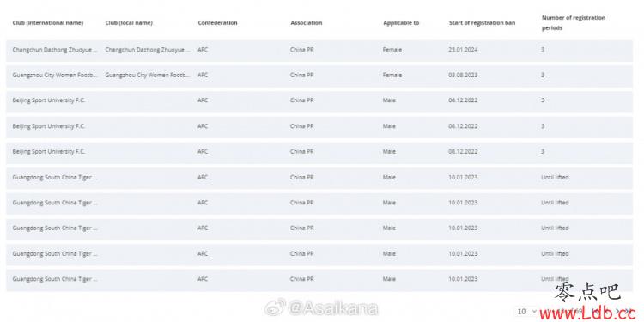Click the Confederation column header
Image resolution: width=644 pixels, height=322 pixels.
[217, 23]
